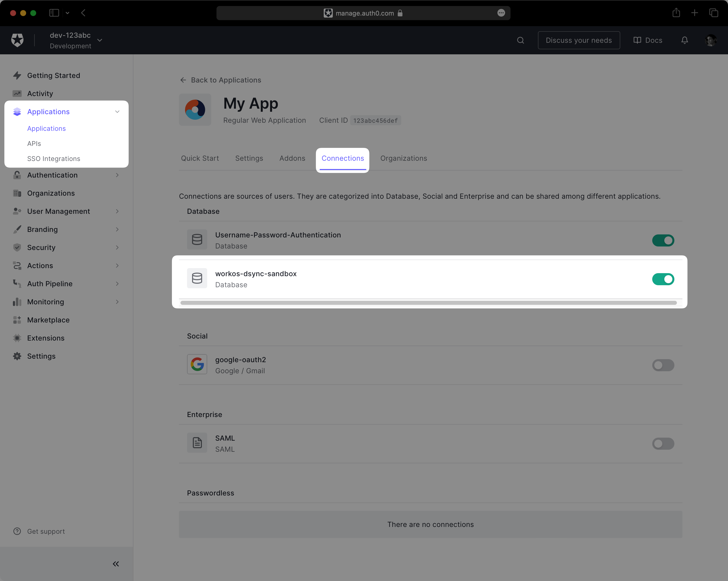Image resolution: width=728 pixels, height=581 pixels.
Task: Select the Auth0 logo icon
Action: pyautogui.click(x=17, y=40)
